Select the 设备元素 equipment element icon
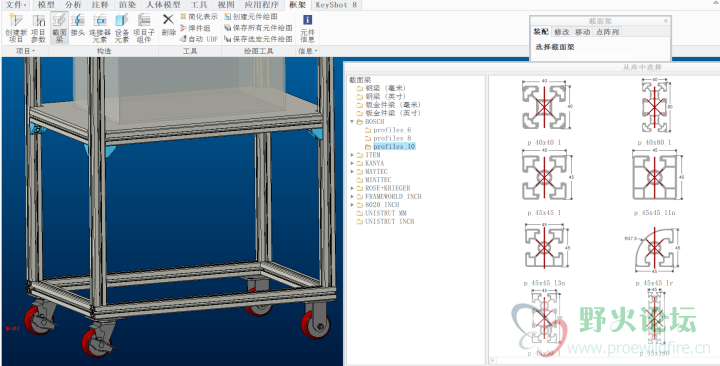This screenshot has width=720, height=366. 122,28
